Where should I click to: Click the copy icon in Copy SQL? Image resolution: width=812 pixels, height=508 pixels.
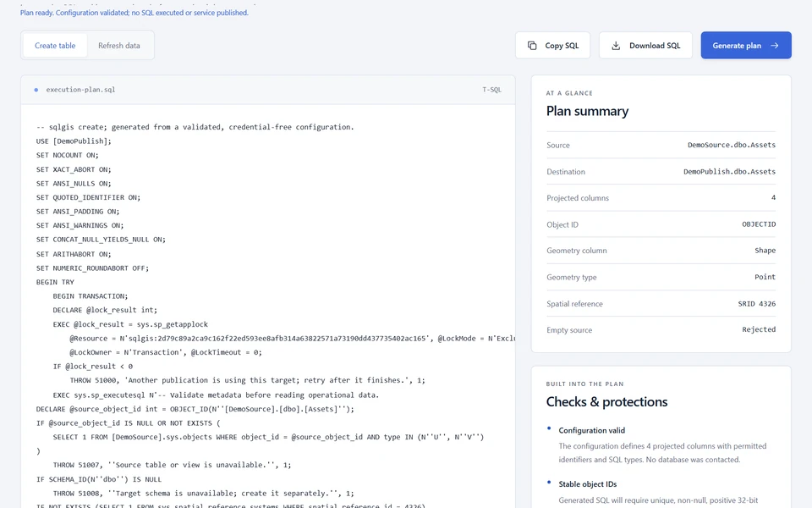click(x=532, y=46)
